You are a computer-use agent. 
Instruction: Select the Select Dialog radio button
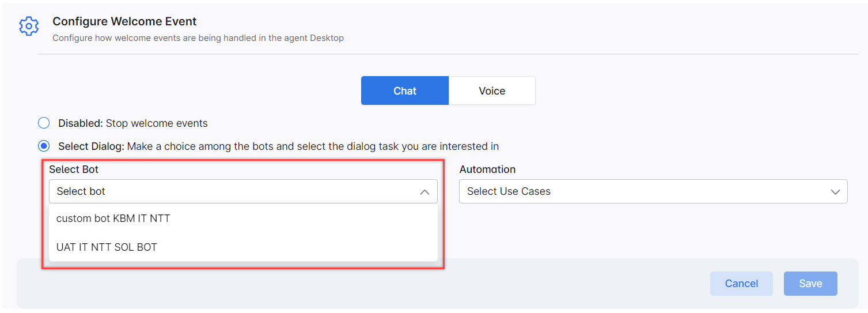point(44,146)
